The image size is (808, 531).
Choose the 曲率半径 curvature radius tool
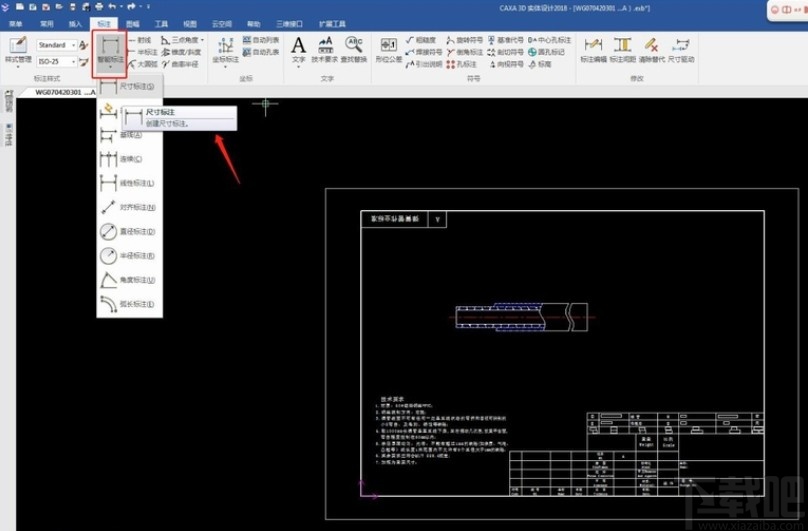coord(180,64)
